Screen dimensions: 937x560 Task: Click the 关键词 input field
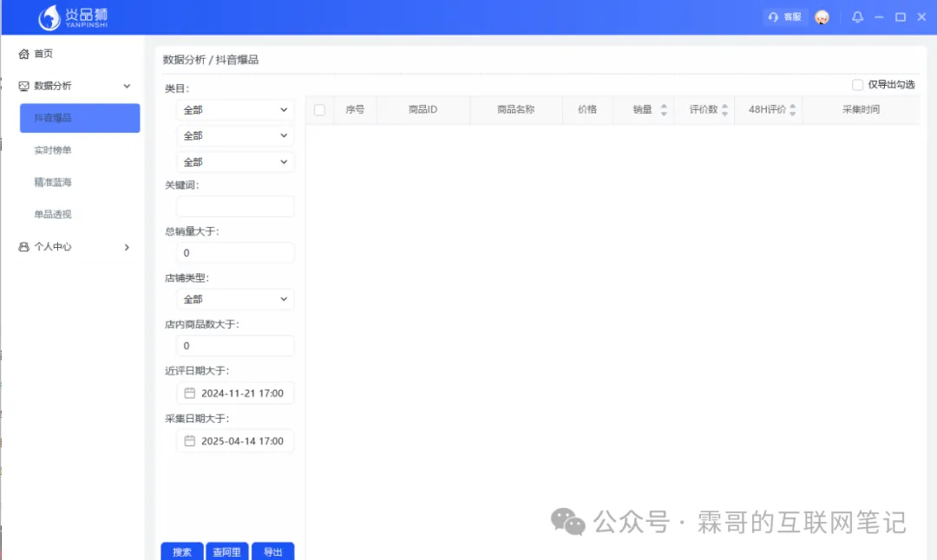click(x=235, y=206)
